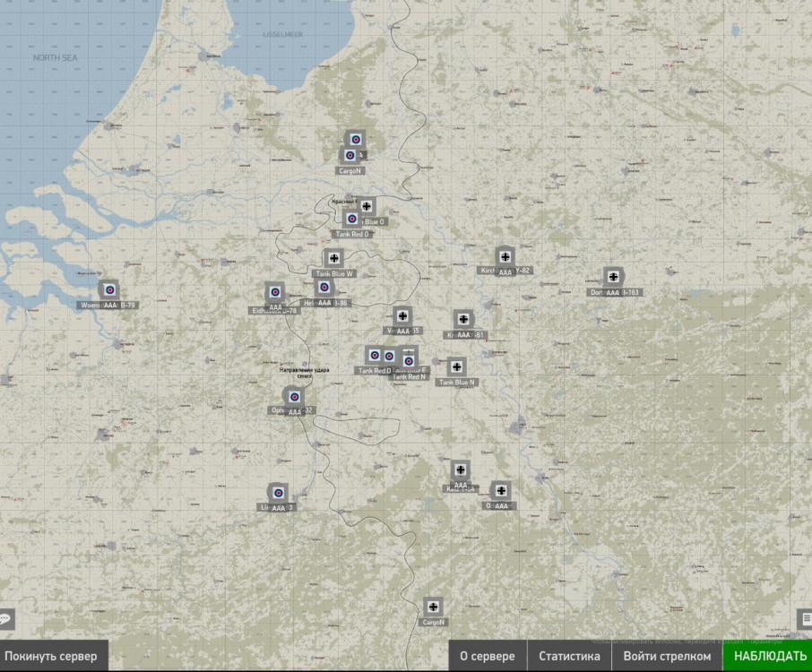Select the middle roundel icon beside Tank Red D
812x672 pixels.
(389, 357)
